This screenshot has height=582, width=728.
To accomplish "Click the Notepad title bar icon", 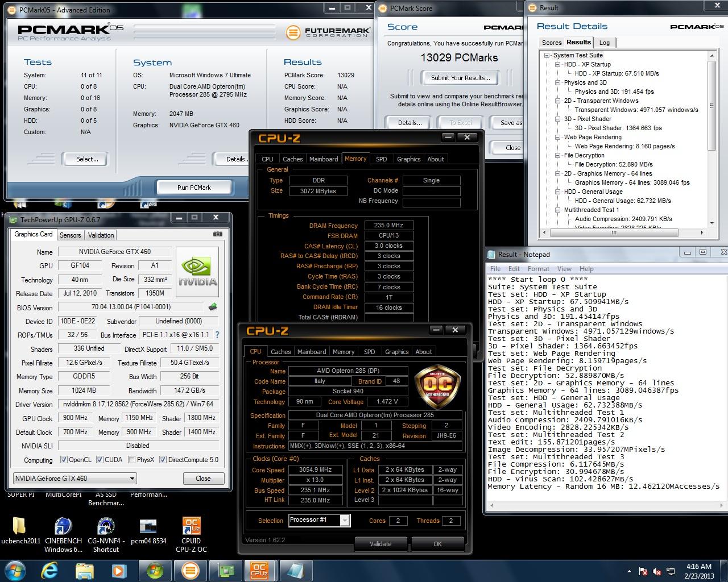I will 492,254.
